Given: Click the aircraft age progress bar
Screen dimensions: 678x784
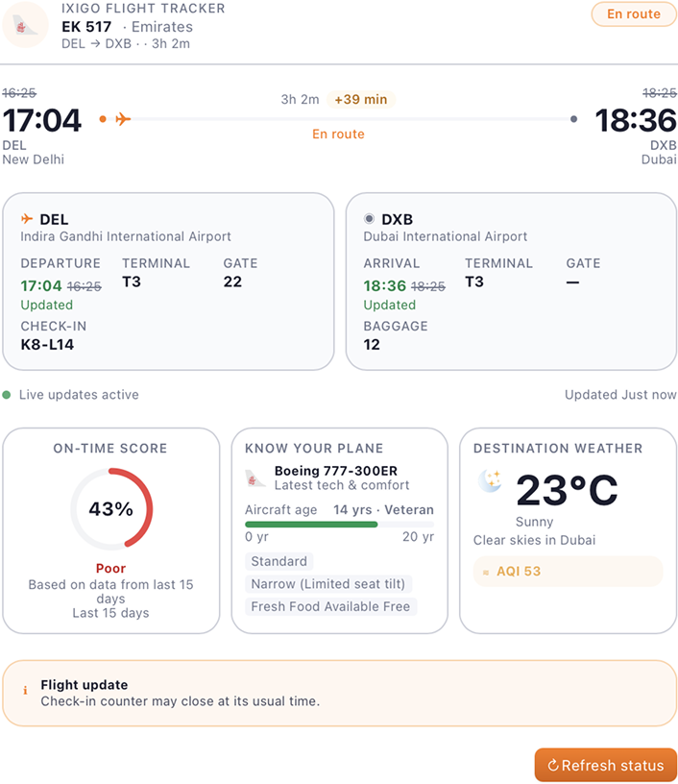Looking at the screenshot, I should coord(339,525).
